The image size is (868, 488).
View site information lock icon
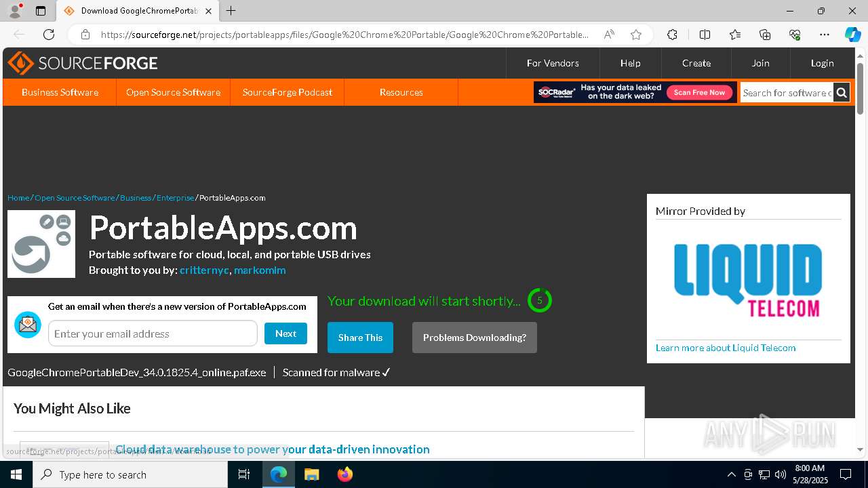click(85, 35)
